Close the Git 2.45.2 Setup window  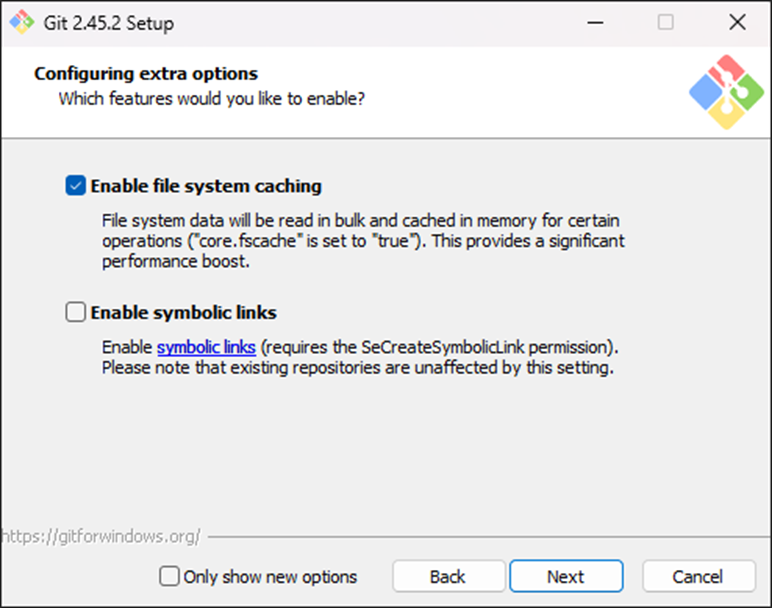pyautogui.click(x=737, y=21)
